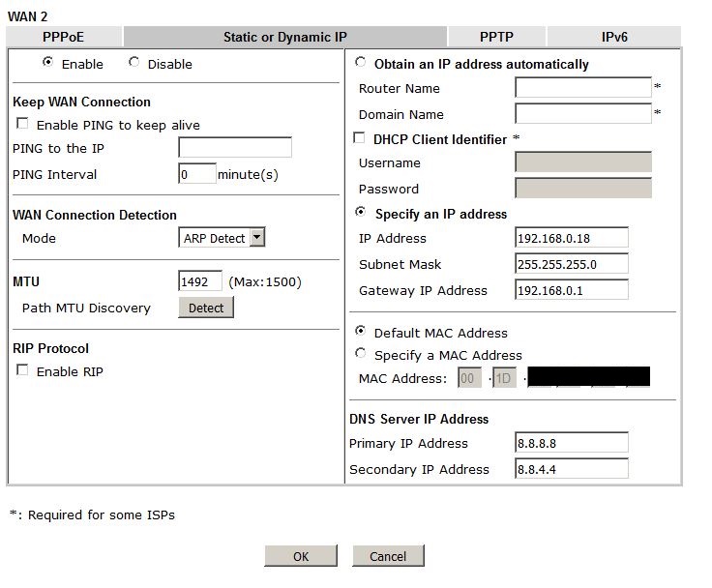Check the DHCP Client Identifier checkbox

359,137
